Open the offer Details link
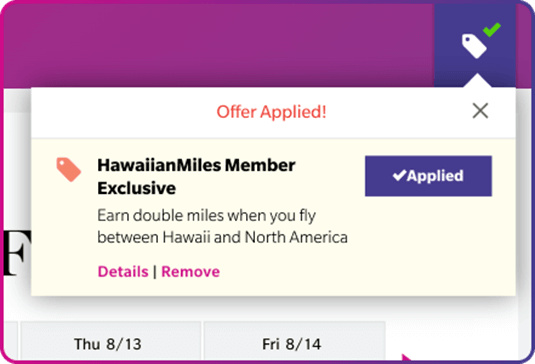Viewport: 535px width, 364px height. click(x=123, y=272)
